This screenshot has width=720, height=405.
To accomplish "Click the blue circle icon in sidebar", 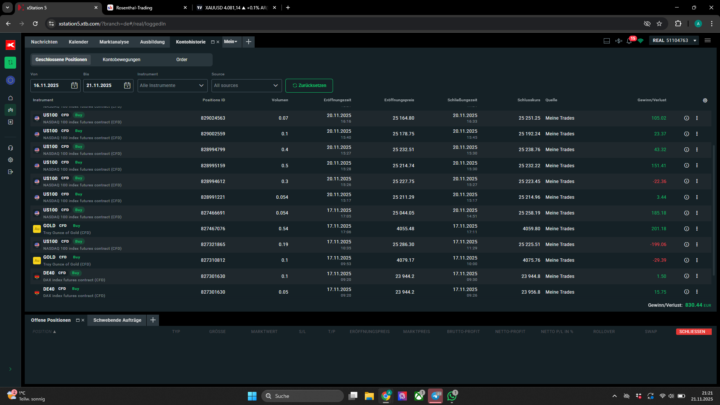I will [x=10, y=80].
